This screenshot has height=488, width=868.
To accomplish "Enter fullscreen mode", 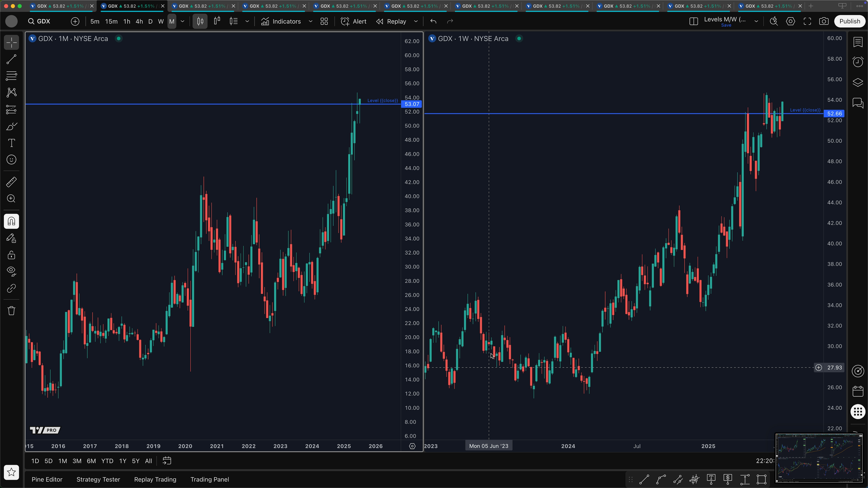I will [x=807, y=21].
